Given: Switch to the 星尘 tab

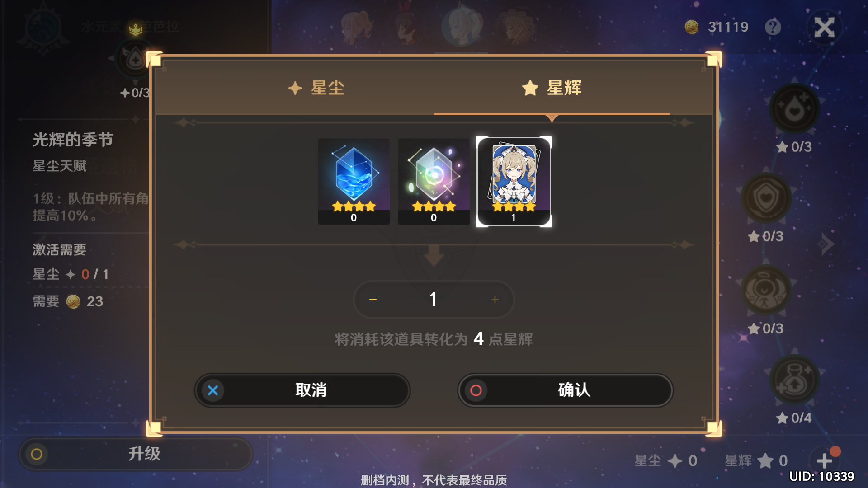Looking at the screenshot, I should point(316,88).
